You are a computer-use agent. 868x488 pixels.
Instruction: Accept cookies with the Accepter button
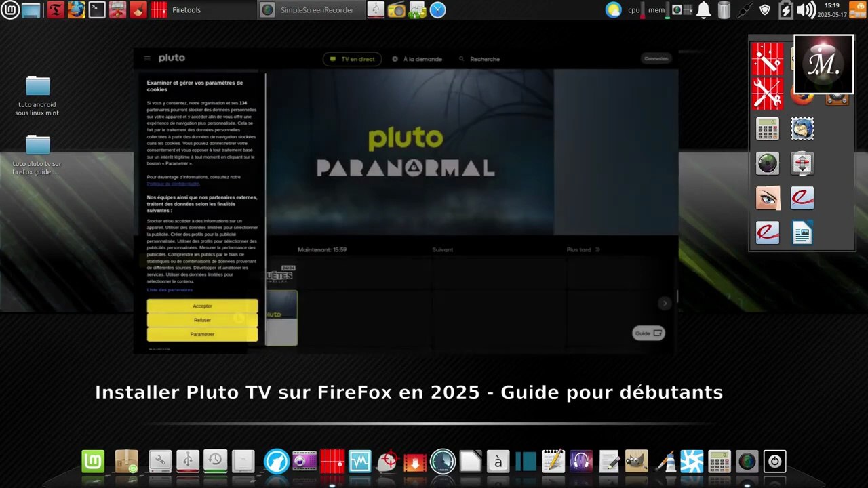pyautogui.click(x=202, y=306)
